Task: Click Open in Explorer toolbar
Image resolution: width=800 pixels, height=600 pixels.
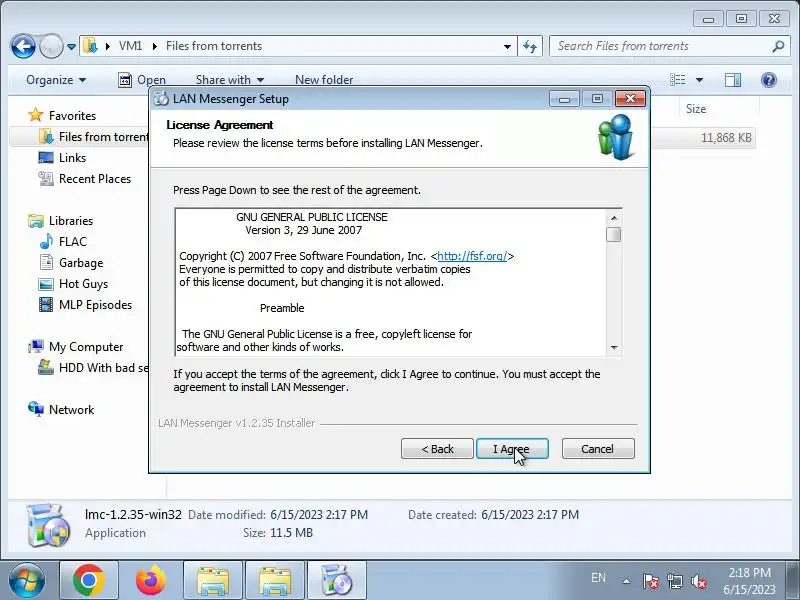Action: tap(142, 80)
